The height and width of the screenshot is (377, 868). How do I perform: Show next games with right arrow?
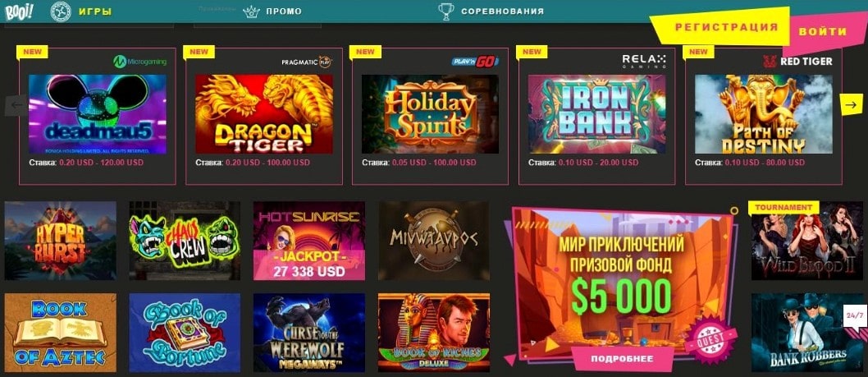851,104
